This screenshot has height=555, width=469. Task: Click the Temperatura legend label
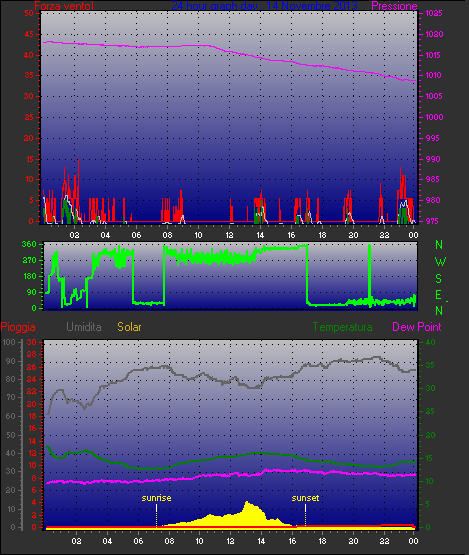pyautogui.click(x=342, y=327)
